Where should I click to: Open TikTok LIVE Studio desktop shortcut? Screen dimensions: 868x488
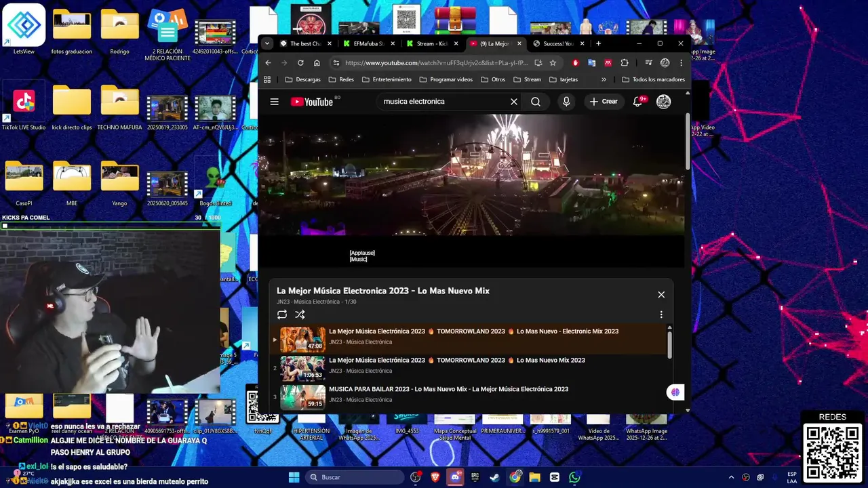(x=24, y=106)
